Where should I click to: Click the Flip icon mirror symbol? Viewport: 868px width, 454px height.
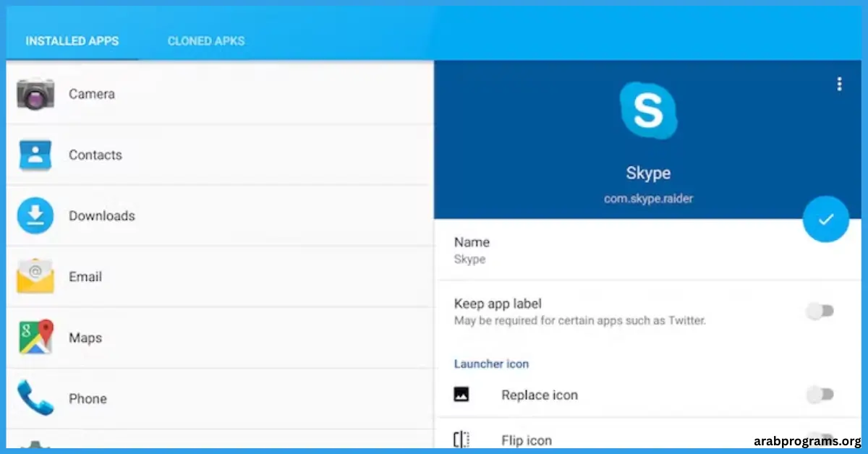click(461, 440)
